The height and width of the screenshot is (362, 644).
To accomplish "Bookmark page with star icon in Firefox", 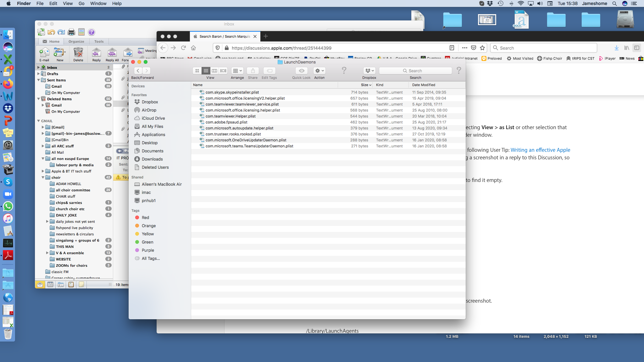I will (482, 48).
